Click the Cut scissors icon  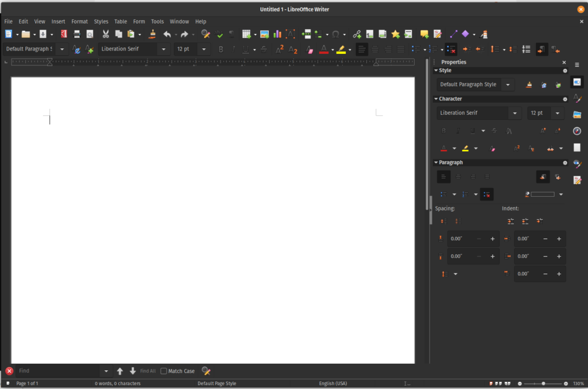point(106,34)
